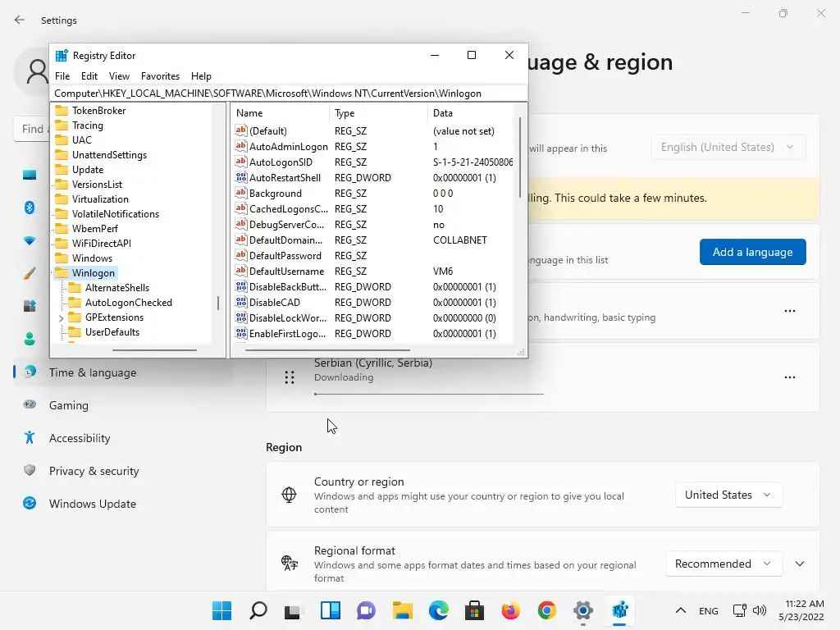
Task: Click the Serbian language drag handle
Action: pos(290,377)
